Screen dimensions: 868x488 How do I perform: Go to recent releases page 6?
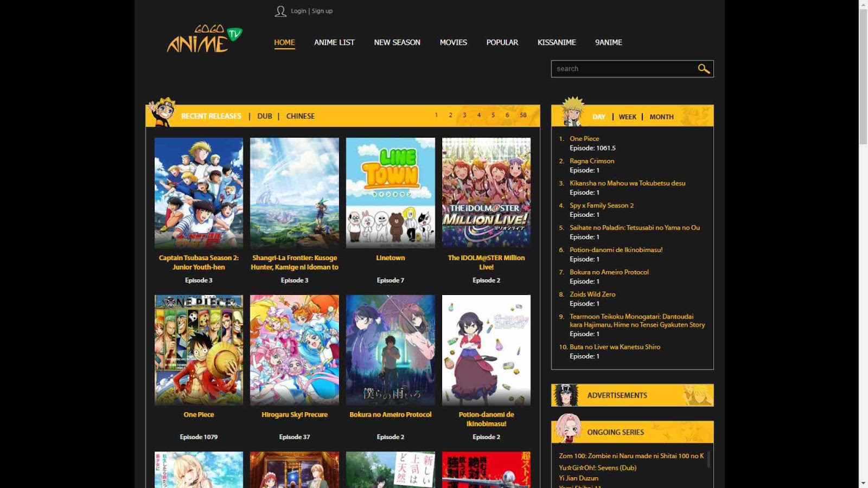[507, 115]
